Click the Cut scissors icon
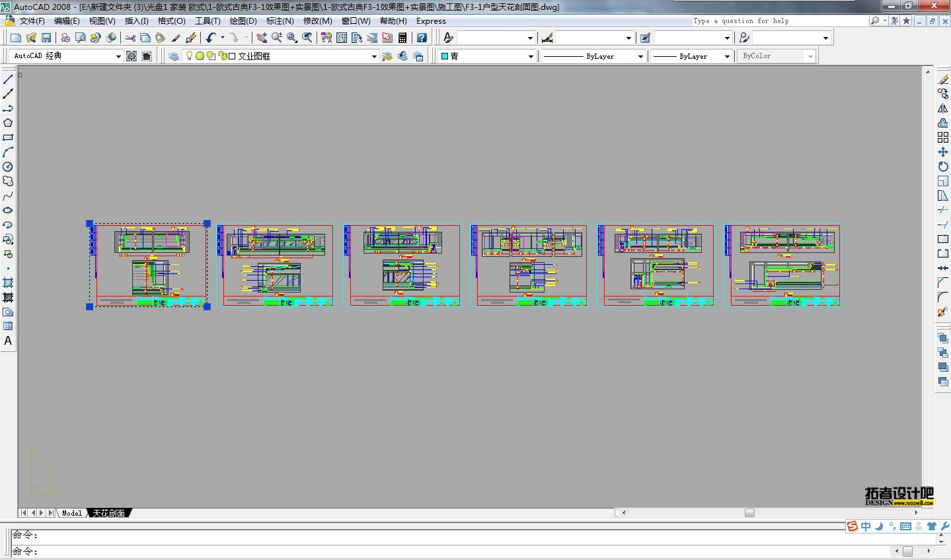The image size is (951, 560). pyautogui.click(x=130, y=38)
